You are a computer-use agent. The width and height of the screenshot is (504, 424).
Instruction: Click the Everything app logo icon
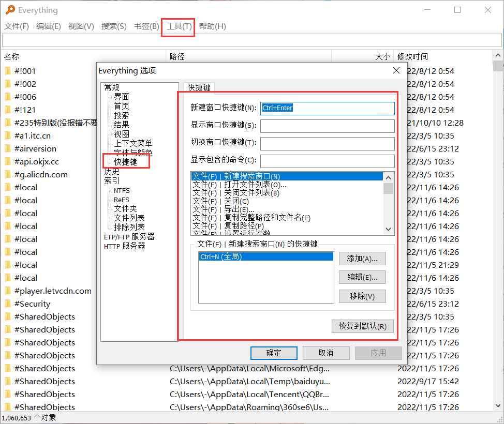point(10,10)
